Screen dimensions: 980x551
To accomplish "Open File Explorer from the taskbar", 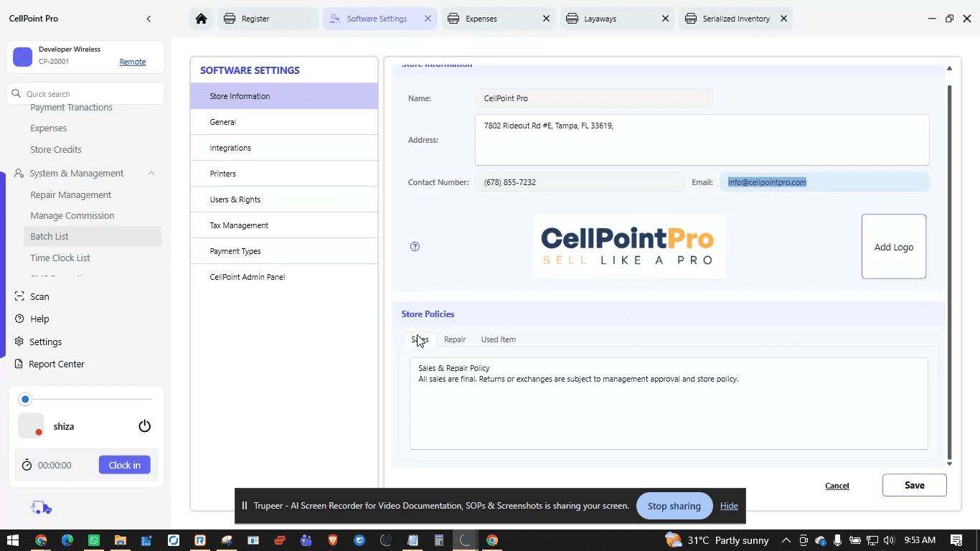I will click(121, 540).
